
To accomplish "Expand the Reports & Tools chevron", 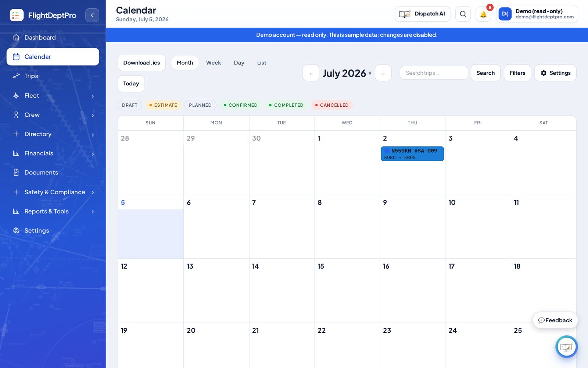I will click(x=93, y=212).
